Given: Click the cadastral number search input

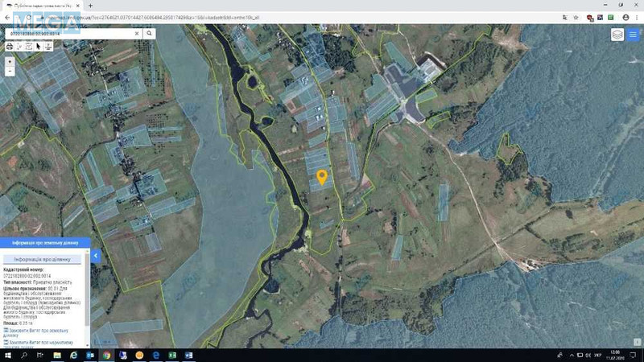Looking at the screenshot, I should (68, 34).
